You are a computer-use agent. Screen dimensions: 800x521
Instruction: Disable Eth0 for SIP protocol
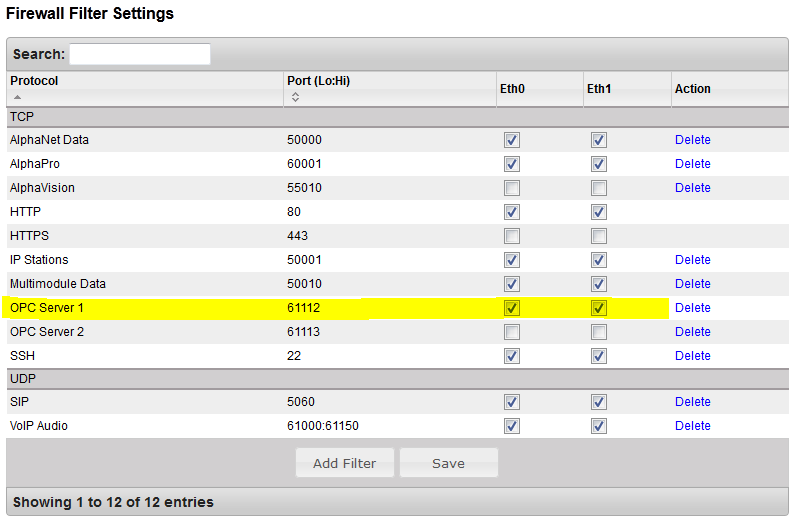pos(512,402)
